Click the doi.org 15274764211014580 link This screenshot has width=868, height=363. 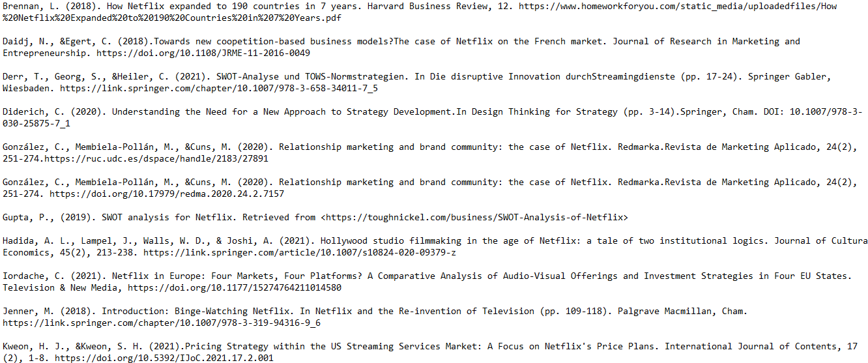click(x=235, y=287)
